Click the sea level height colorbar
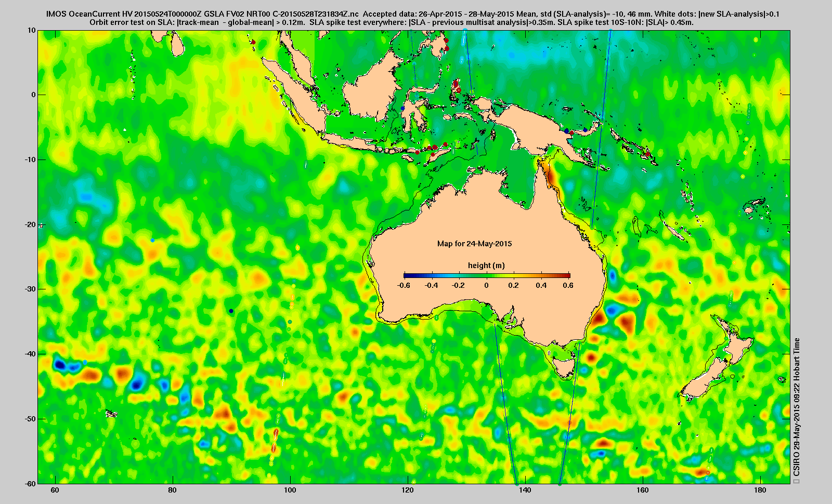The height and width of the screenshot is (504, 832). (x=487, y=275)
